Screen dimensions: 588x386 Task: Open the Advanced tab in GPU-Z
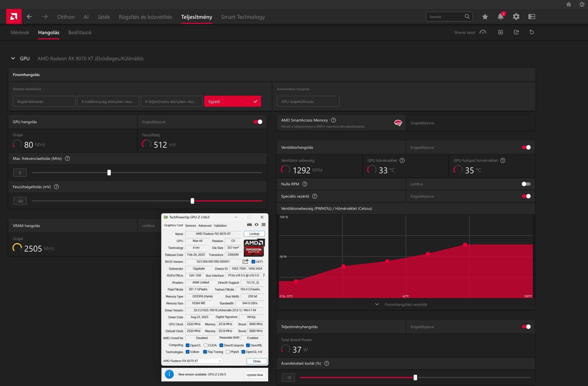click(205, 226)
